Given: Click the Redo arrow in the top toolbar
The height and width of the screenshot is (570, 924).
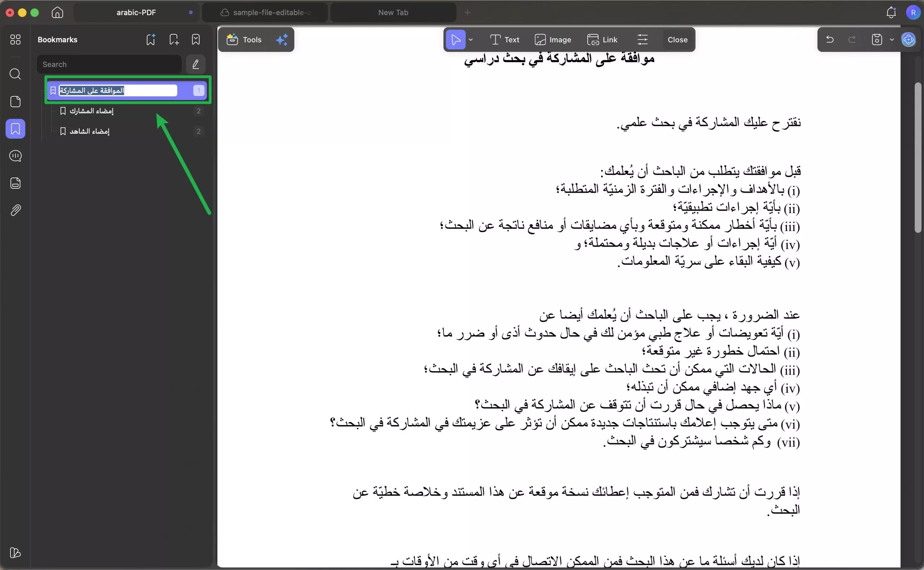Looking at the screenshot, I should coord(852,39).
